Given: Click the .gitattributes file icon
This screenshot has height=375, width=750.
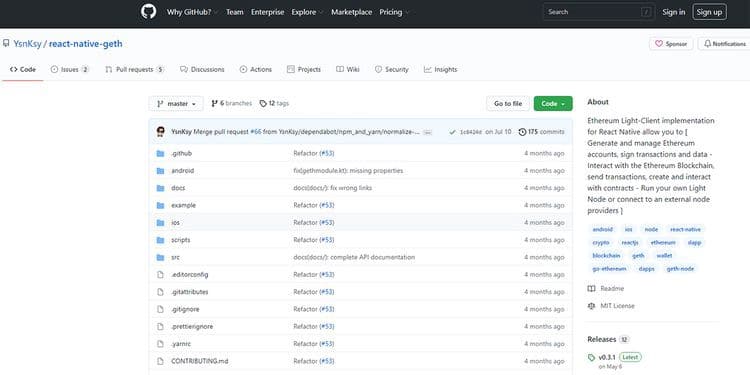Looking at the screenshot, I should point(160,292).
